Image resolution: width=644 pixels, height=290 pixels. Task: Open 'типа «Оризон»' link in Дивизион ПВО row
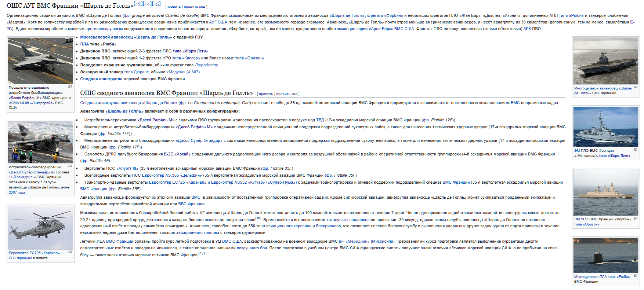click(249, 58)
